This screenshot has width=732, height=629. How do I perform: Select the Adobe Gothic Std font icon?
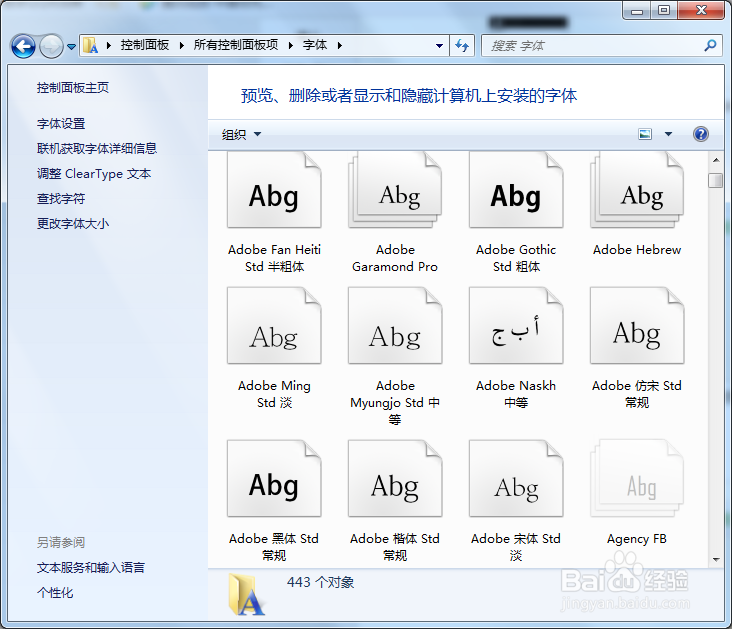pos(516,191)
